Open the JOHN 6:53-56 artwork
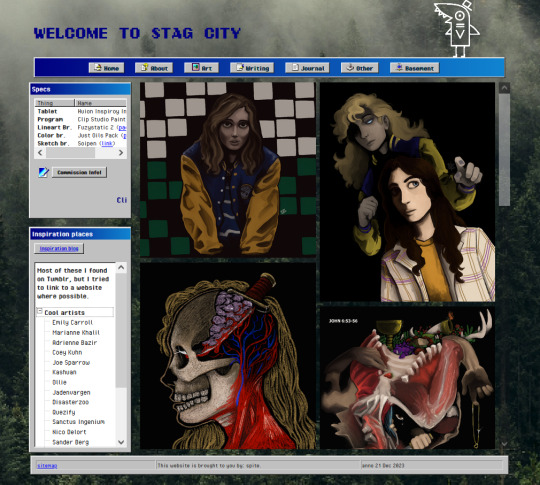Image resolution: width=540 pixels, height=485 pixels. [407, 378]
